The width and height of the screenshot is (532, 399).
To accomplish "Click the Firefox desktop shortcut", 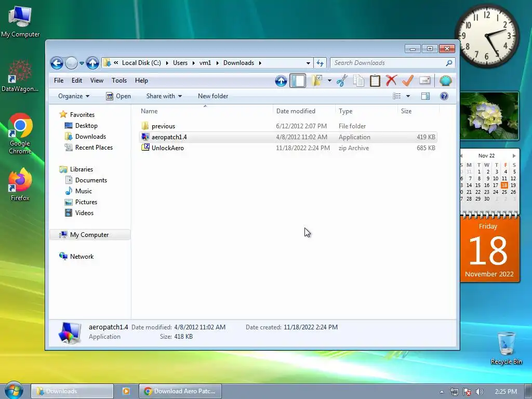I will (x=20, y=184).
